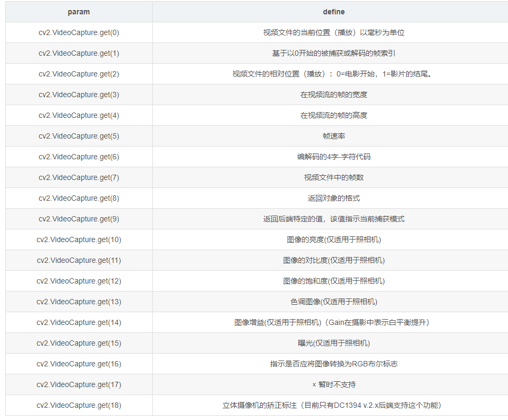This screenshot has height=420, width=508.
Task: Click definition '曝光(仅适用于照相机)'
Action: click(x=334, y=344)
